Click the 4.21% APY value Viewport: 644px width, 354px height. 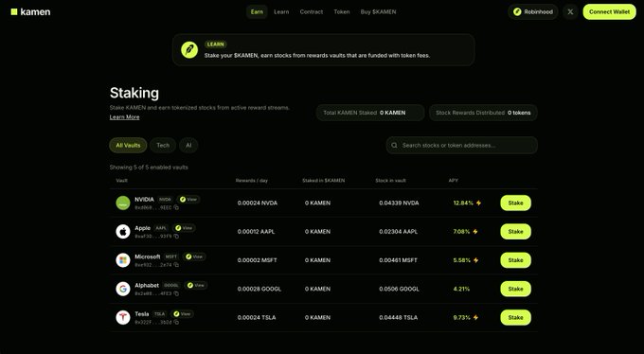click(x=461, y=289)
